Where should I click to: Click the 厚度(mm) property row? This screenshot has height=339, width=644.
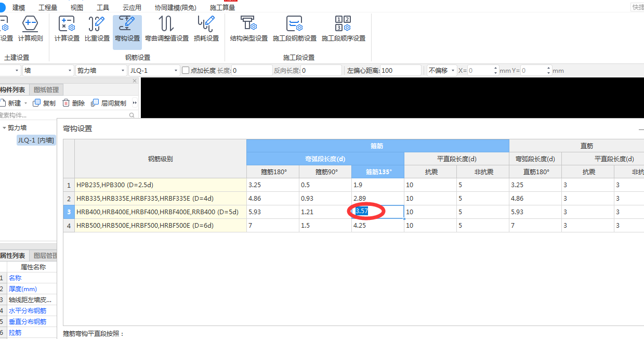31,289
